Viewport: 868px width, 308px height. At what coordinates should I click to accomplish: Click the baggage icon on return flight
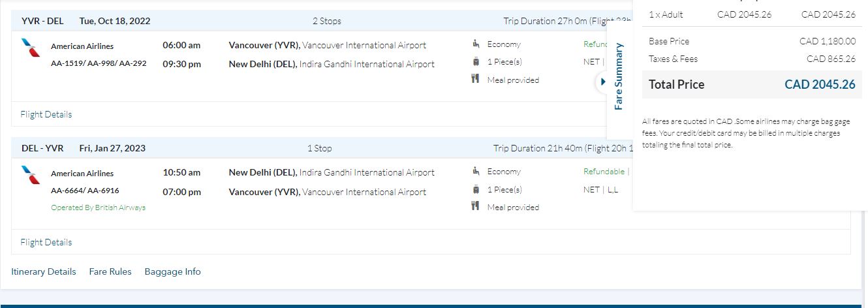(476, 190)
